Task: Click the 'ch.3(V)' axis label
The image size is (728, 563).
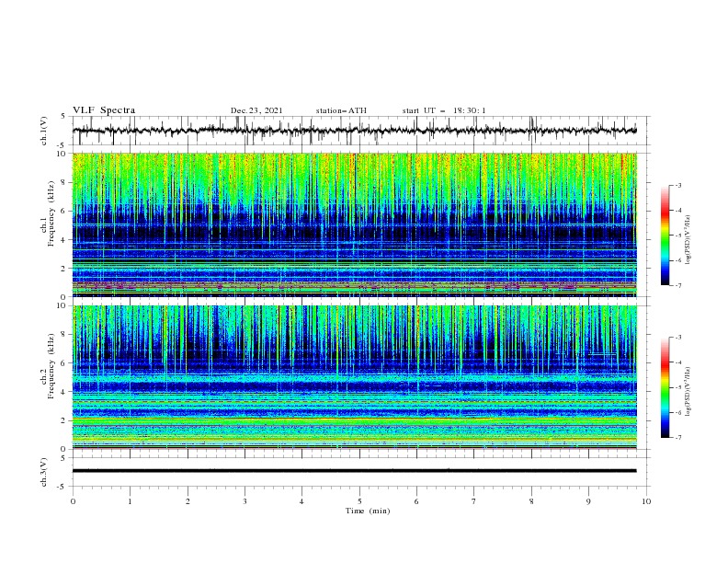Action: pyautogui.click(x=44, y=472)
